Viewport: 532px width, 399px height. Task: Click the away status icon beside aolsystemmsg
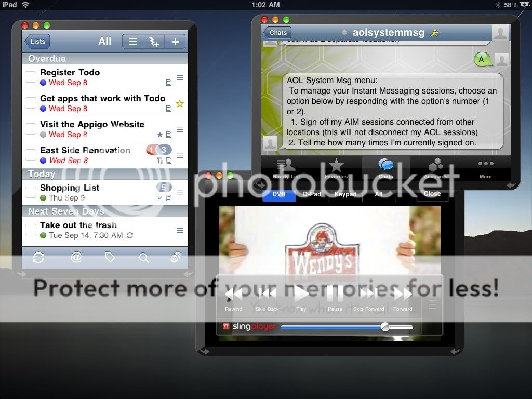435,33
